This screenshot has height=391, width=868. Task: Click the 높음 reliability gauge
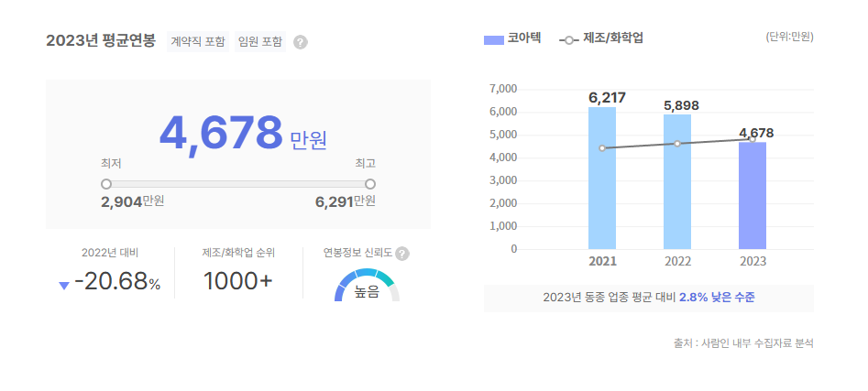pos(367,285)
